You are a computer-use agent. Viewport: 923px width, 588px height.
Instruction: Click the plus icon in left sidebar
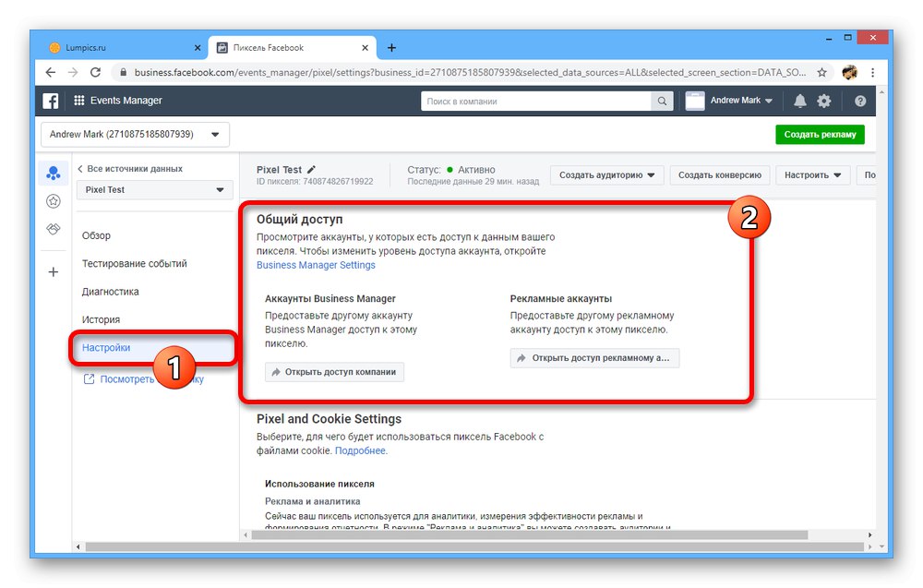tap(54, 272)
